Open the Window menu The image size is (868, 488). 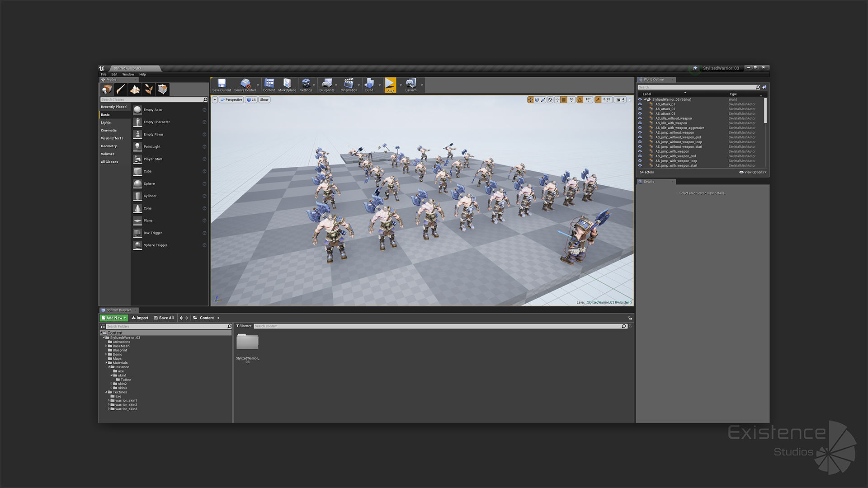click(x=128, y=75)
